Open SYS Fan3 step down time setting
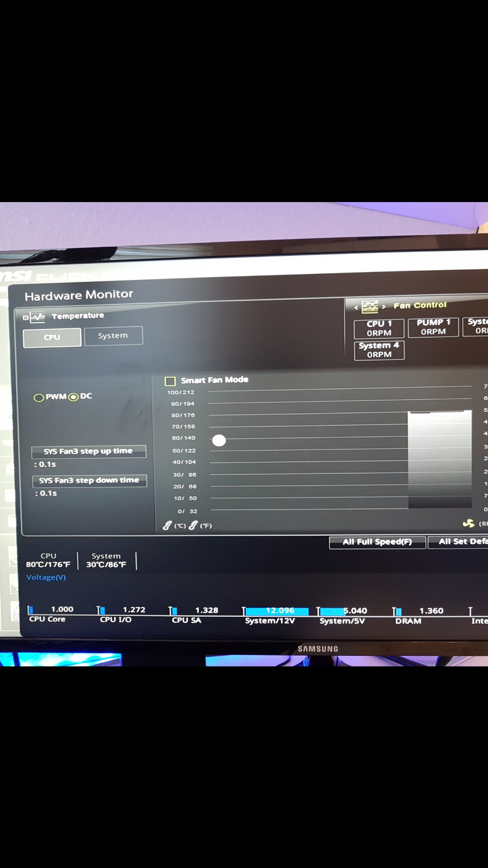The image size is (488, 868). (89, 481)
